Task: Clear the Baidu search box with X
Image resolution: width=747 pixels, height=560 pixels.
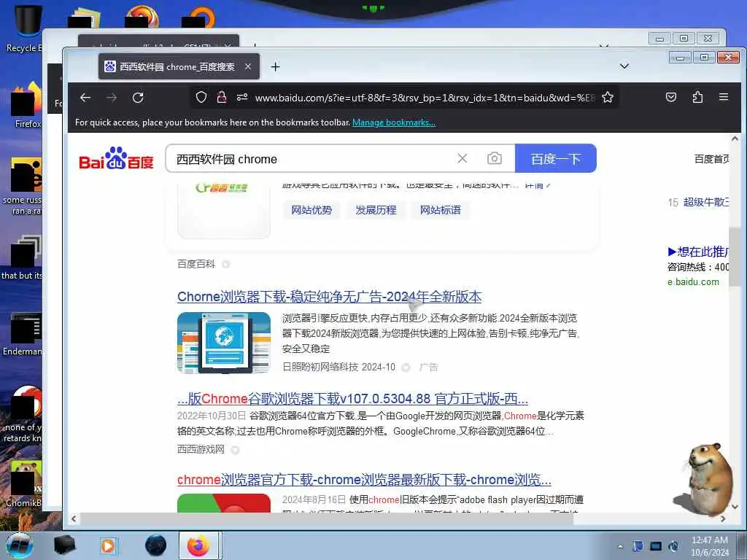Action: pos(462,158)
